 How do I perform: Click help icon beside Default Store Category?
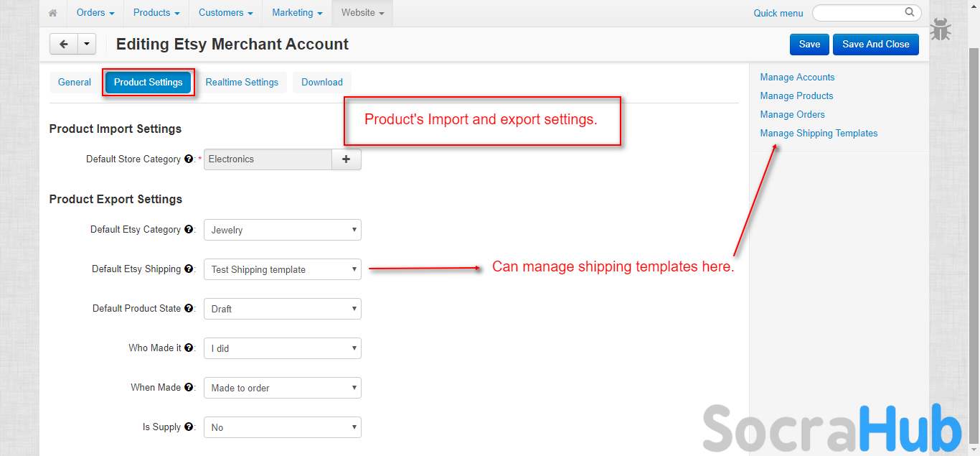[x=188, y=159]
